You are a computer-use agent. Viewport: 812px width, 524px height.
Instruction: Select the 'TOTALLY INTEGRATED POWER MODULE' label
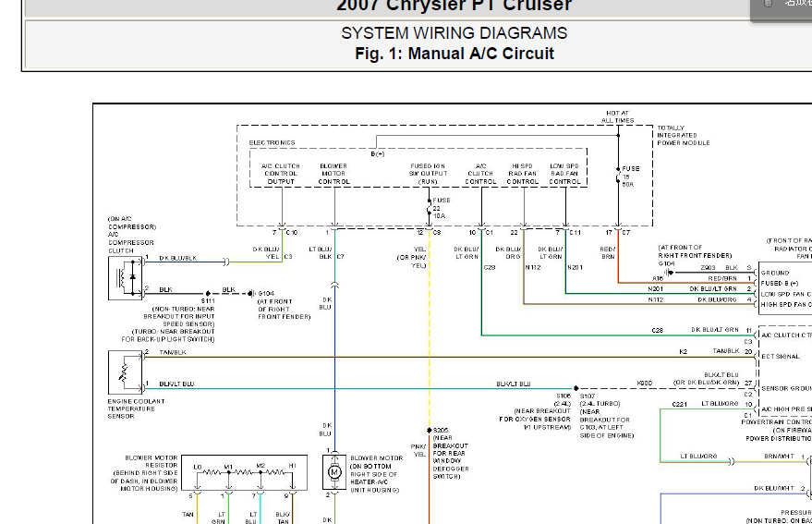[683, 135]
